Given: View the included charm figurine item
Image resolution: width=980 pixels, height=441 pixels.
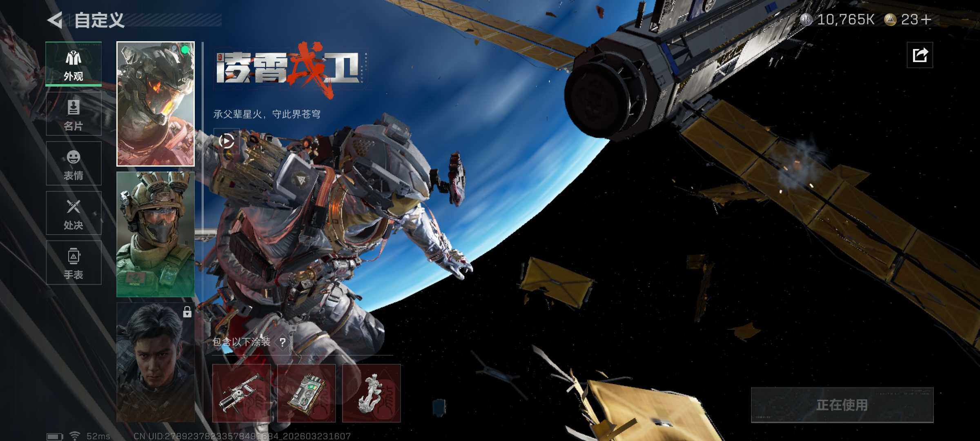Looking at the screenshot, I should tap(371, 393).
